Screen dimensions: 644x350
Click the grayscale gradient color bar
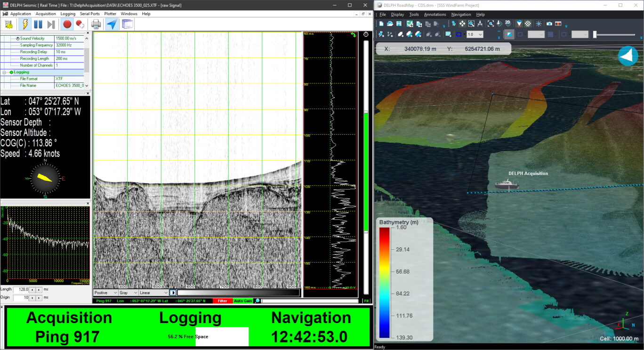(238, 293)
